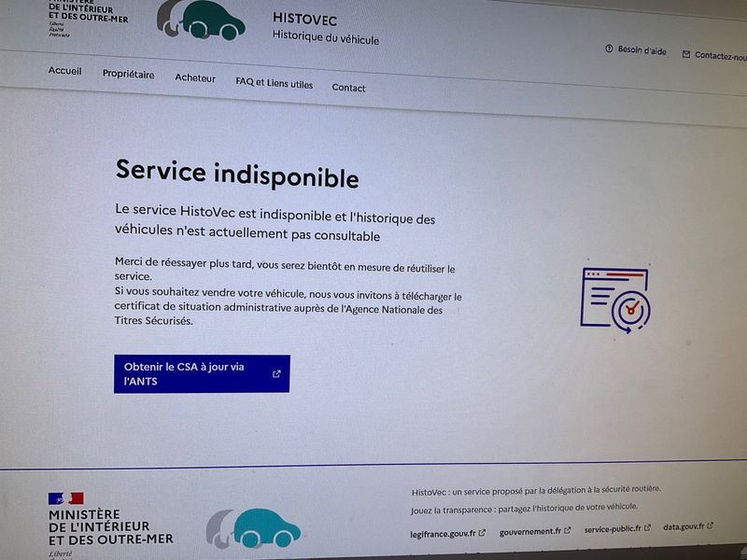Viewport: 747px width, 560px height.
Task: Click footer text 'Jouez la transparence'
Action: [451, 510]
